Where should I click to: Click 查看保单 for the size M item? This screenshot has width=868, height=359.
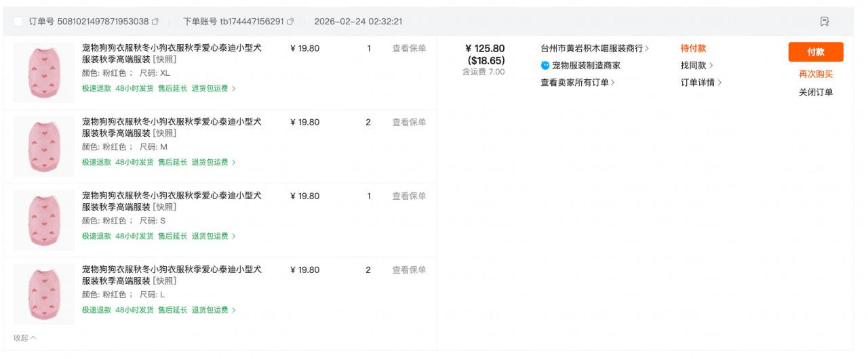point(409,122)
